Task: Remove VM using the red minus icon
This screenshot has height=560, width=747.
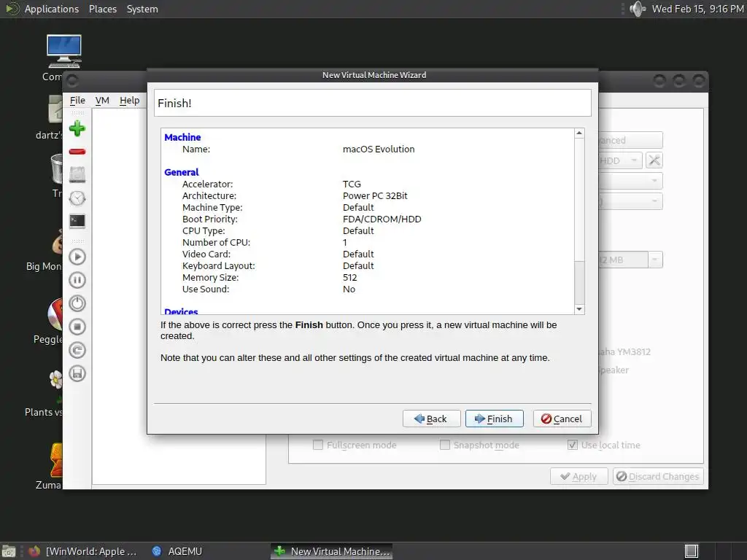Action: 77,152
